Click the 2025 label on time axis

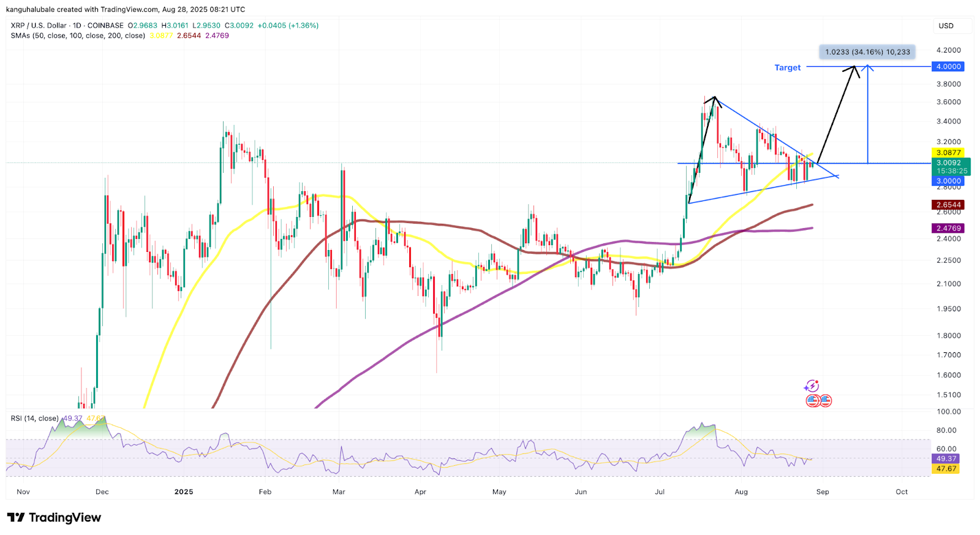tap(183, 491)
